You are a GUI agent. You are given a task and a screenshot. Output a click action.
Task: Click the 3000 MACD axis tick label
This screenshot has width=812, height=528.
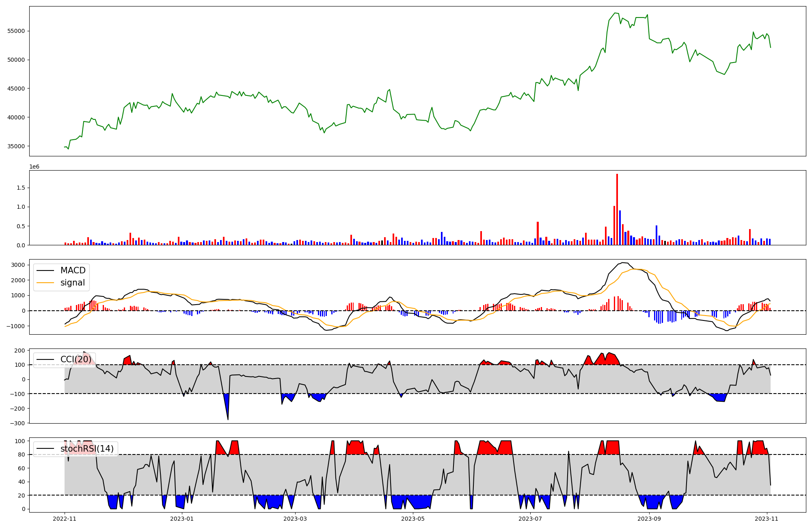[x=18, y=265]
